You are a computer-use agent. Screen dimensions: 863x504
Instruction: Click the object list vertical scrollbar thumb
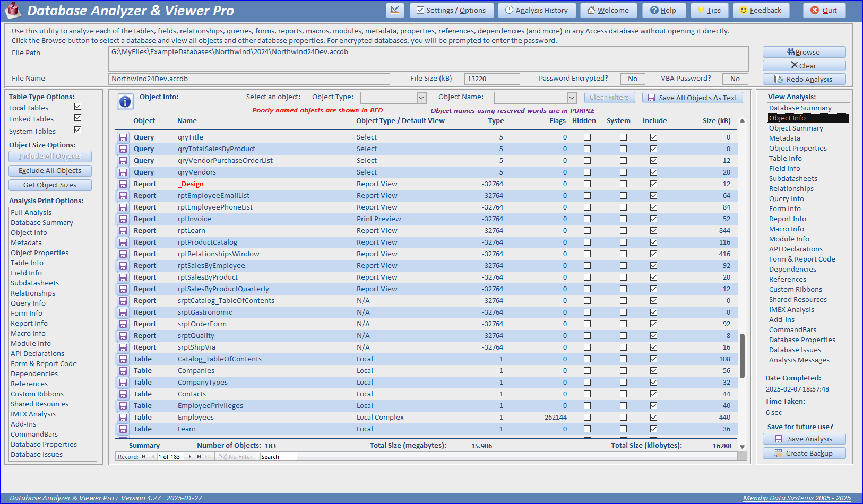click(742, 355)
